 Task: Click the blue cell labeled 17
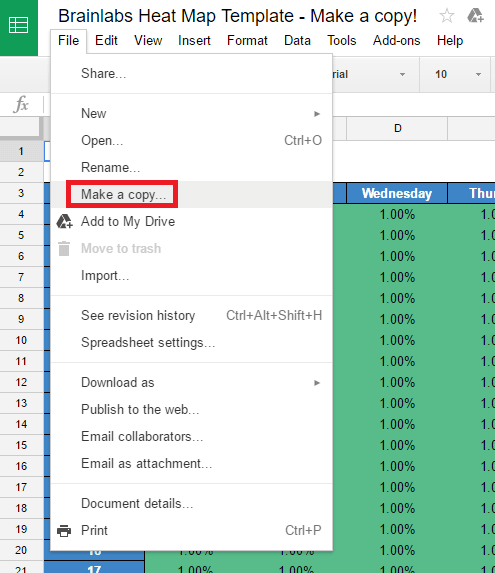95,568
